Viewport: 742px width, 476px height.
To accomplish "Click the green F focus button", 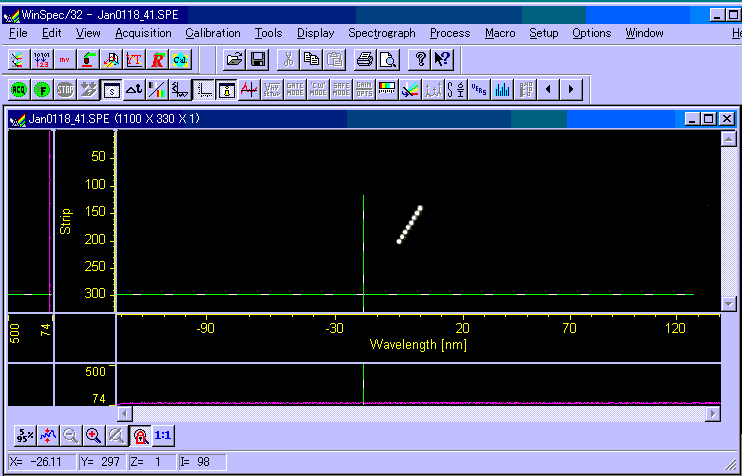I will click(41, 89).
